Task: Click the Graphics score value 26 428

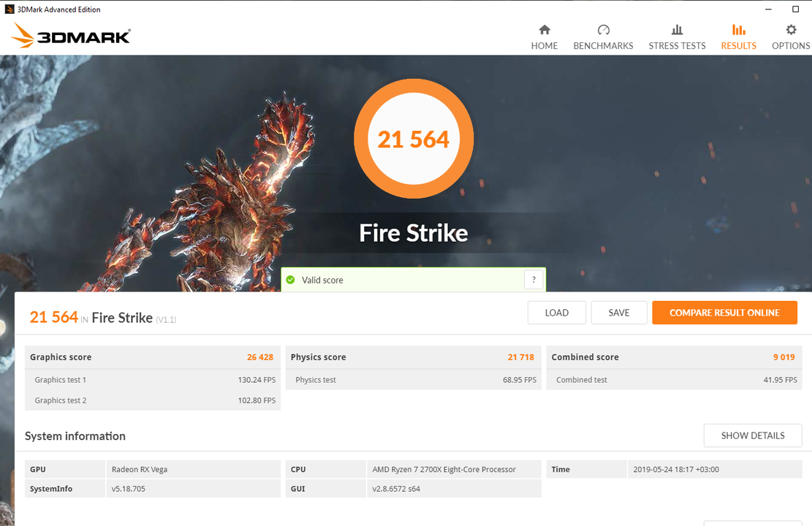Action: click(260, 357)
